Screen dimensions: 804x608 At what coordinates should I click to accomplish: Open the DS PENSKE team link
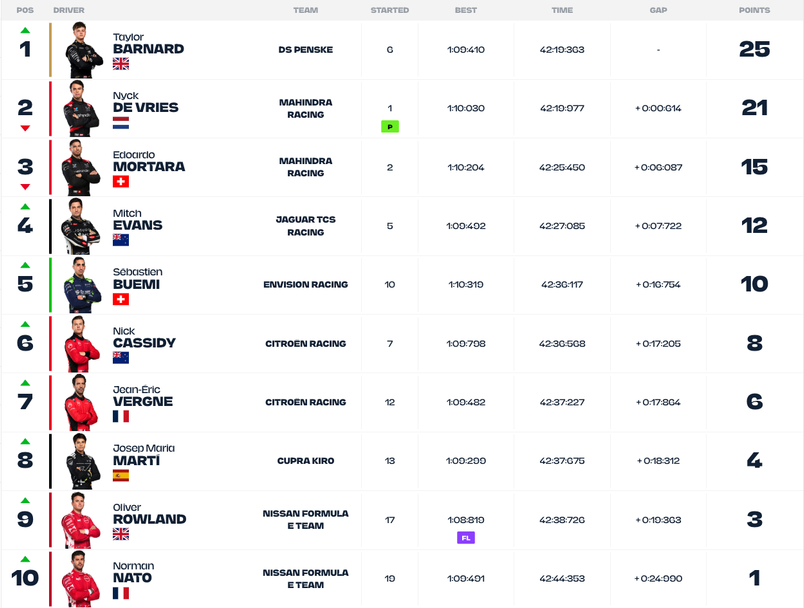coord(306,50)
